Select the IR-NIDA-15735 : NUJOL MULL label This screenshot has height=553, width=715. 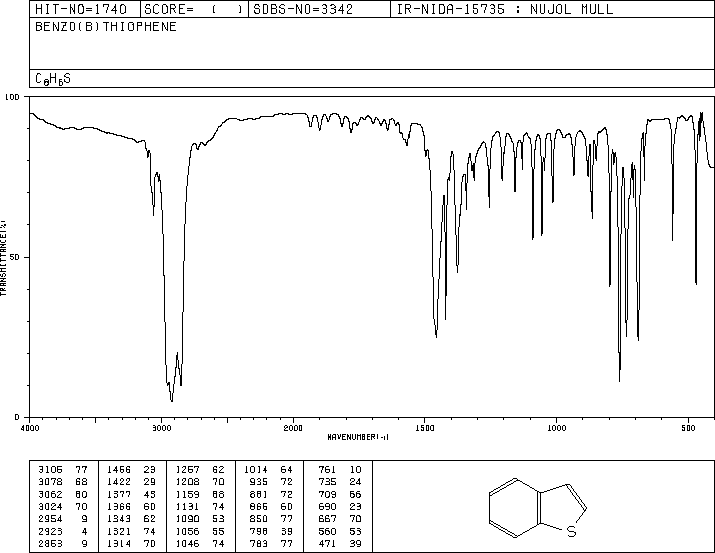505,9
